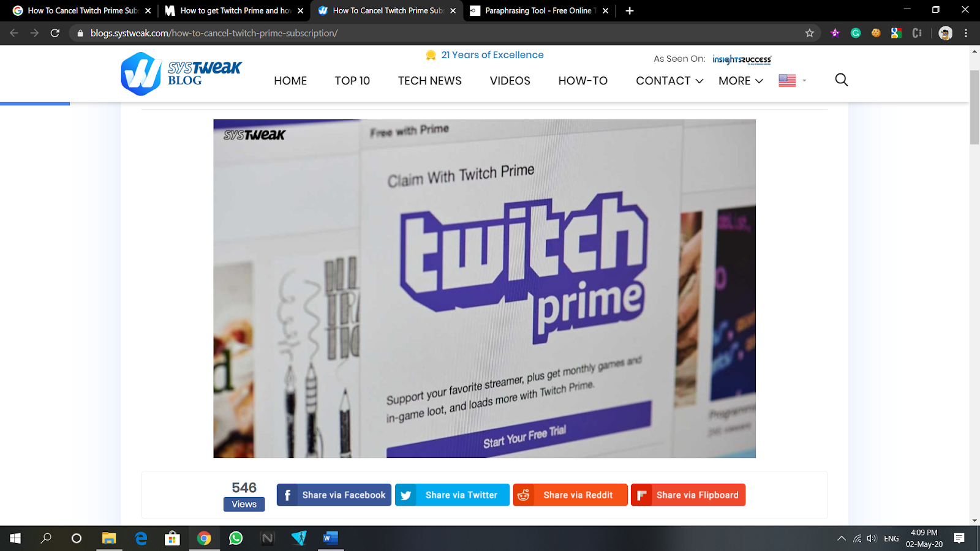Click the 546 Views counter

tap(244, 495)
